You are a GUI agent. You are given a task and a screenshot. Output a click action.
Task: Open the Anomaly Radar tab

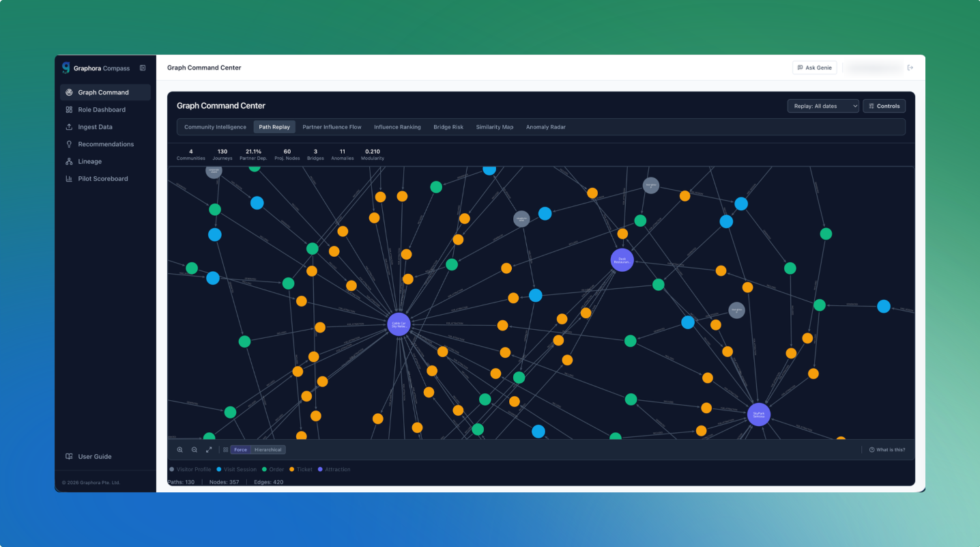pyautogui.click(x=545, y=127)
